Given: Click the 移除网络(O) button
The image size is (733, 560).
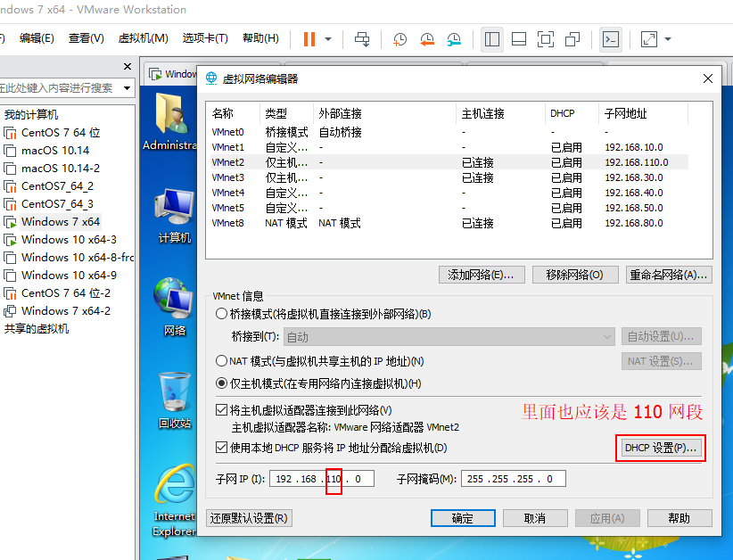Looking at the screenshot, I should (575, 275).
